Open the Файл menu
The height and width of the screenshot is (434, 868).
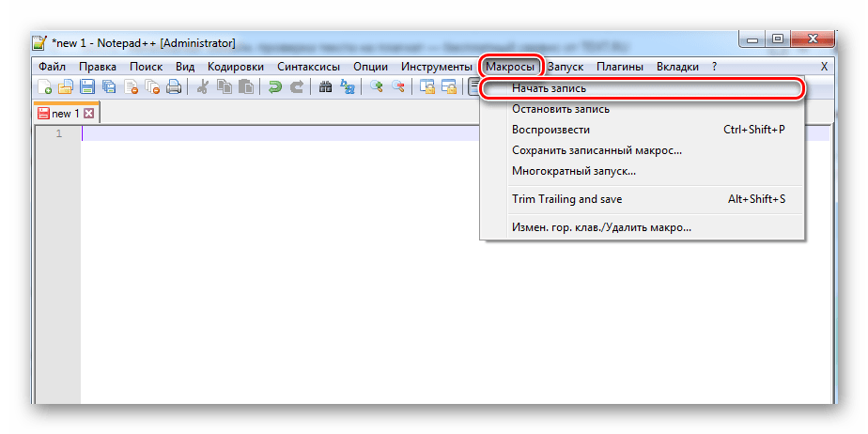click(x=52, y=67)
